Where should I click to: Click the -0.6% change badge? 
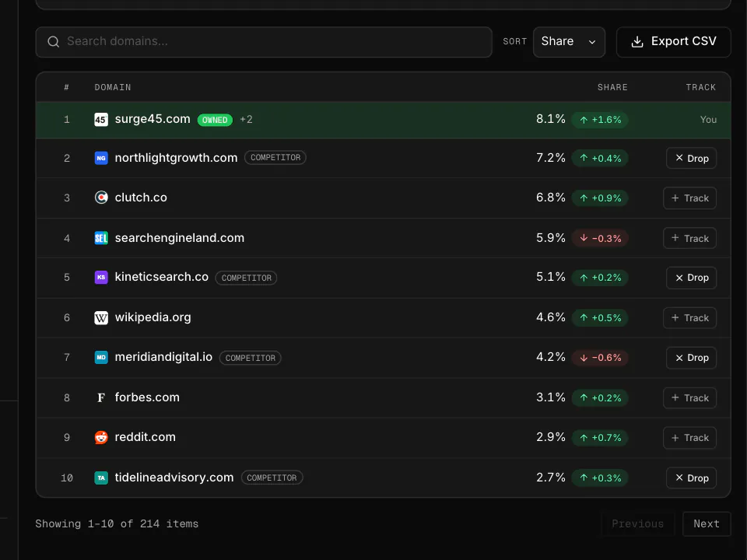coord(600,358)
